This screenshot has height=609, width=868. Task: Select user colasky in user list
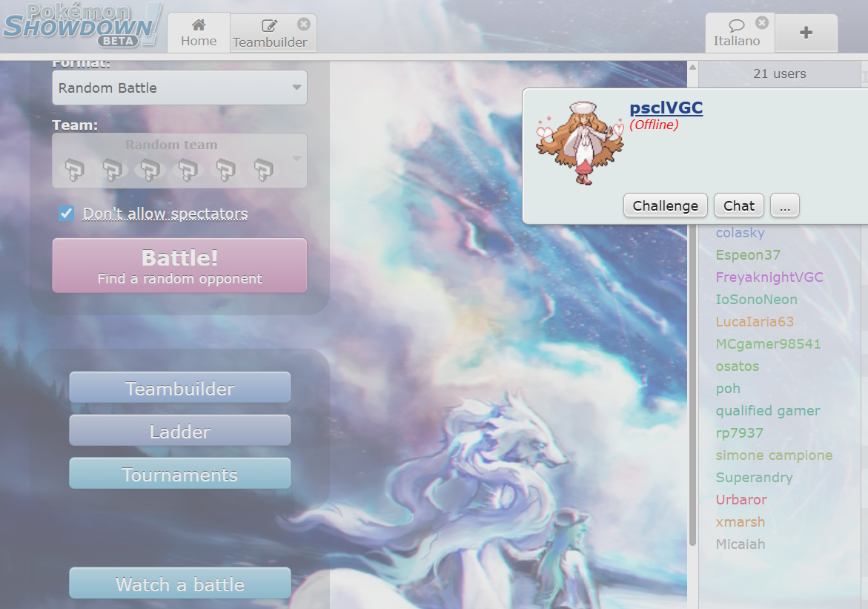tap(740, 233)
